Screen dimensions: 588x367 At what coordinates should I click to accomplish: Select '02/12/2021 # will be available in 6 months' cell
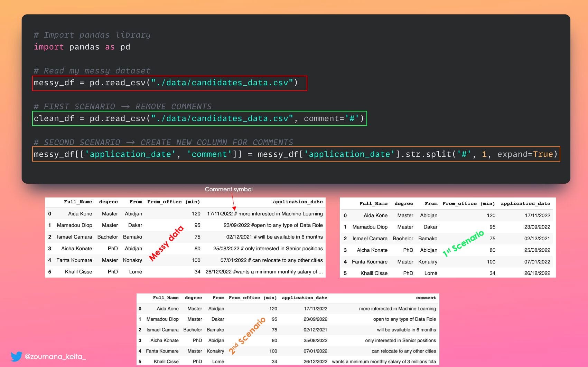274,237
